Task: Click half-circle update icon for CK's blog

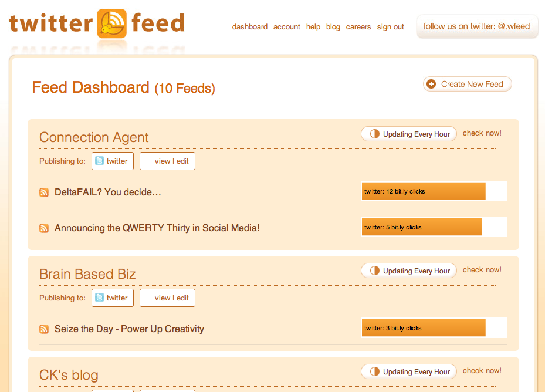Action: point(375,371)
